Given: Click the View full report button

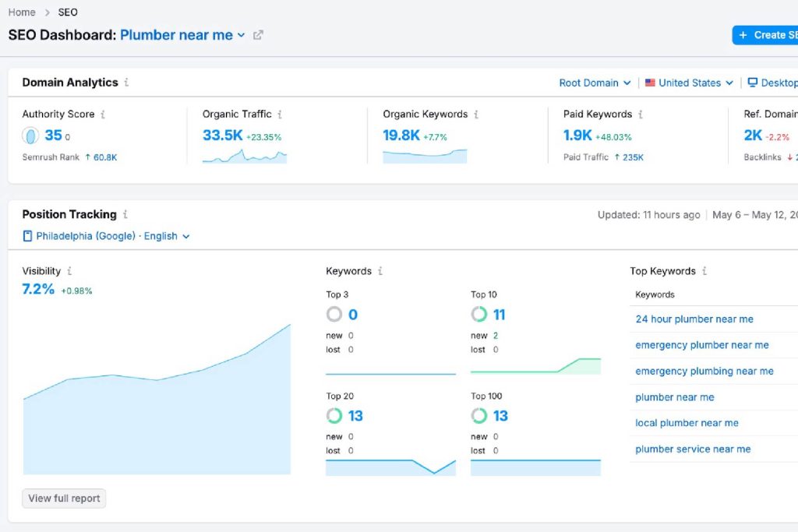Looking at the screenshot, I should point(64,499).
